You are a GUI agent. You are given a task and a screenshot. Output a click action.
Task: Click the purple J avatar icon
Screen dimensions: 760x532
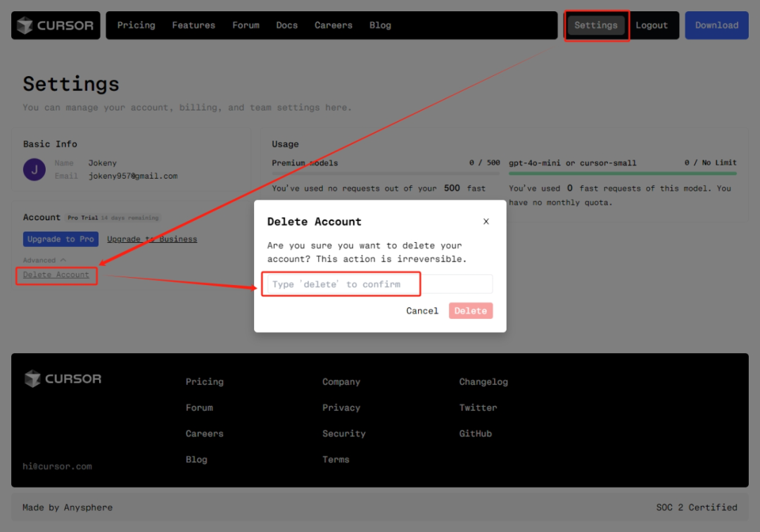click(34, 170)
